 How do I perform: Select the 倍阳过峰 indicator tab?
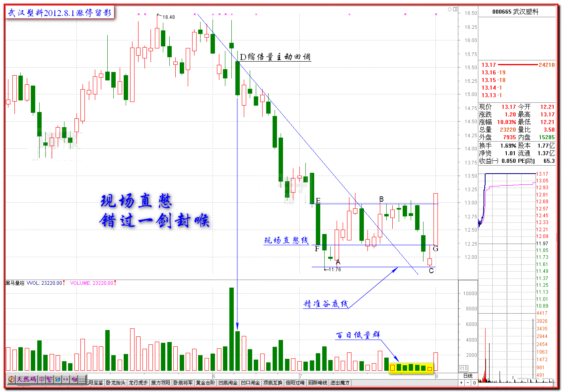tap(295, 383)
